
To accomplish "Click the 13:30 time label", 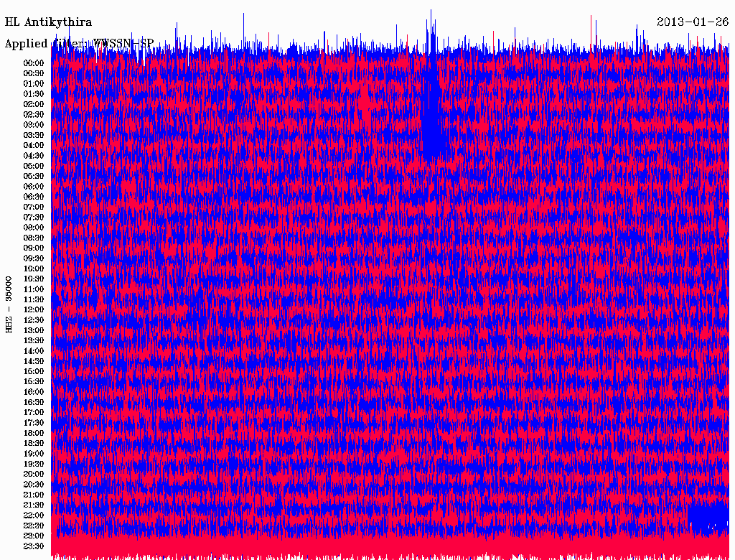I will tap(34, 341).
